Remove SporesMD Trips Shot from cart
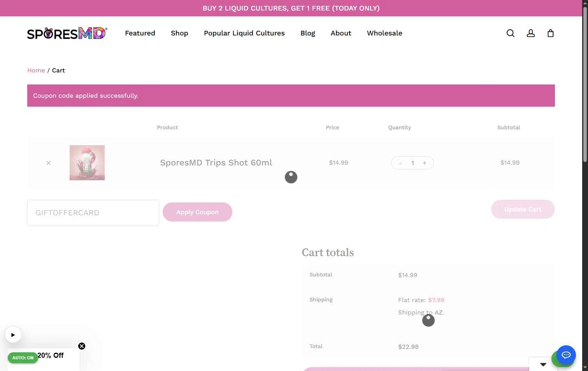Viewport: 588px width, 371px height. [49, 163]
